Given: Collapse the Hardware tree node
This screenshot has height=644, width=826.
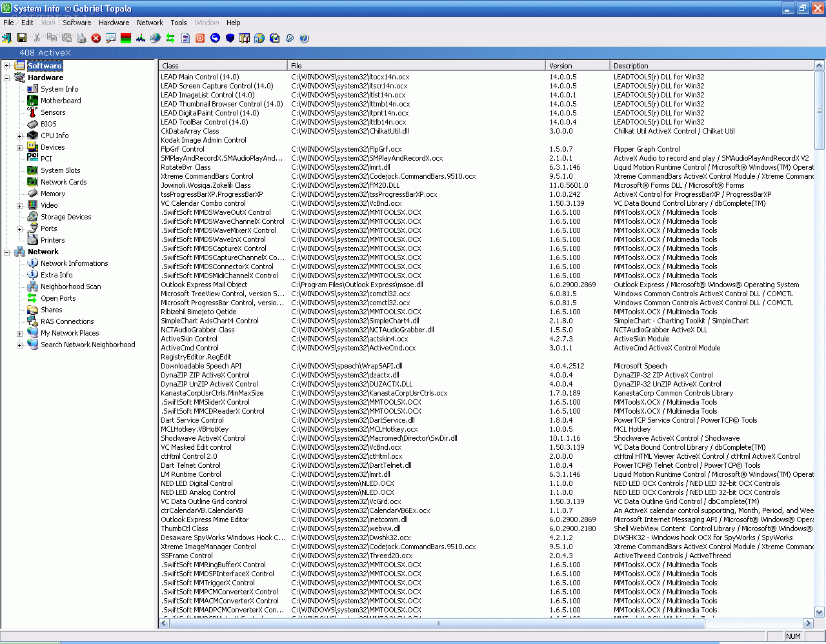Looking at the screenshot, I should click(x=7, y=77).
